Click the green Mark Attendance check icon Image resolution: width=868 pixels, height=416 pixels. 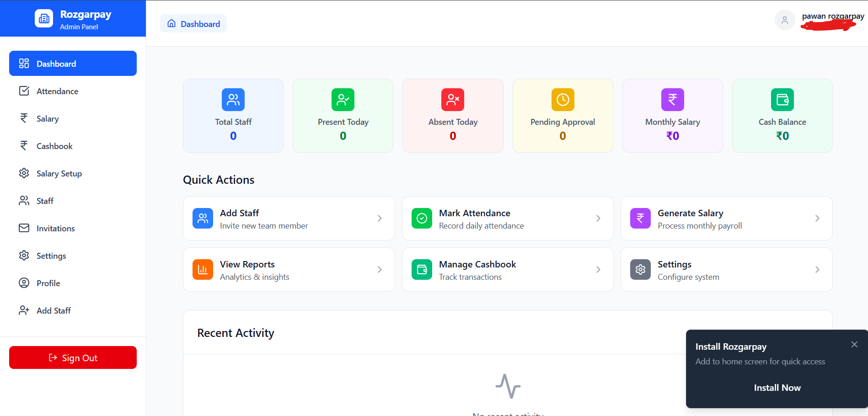point(422,219)
